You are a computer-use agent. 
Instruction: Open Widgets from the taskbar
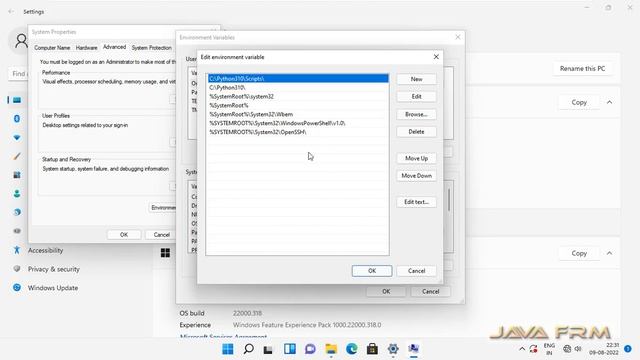(290, 349)
